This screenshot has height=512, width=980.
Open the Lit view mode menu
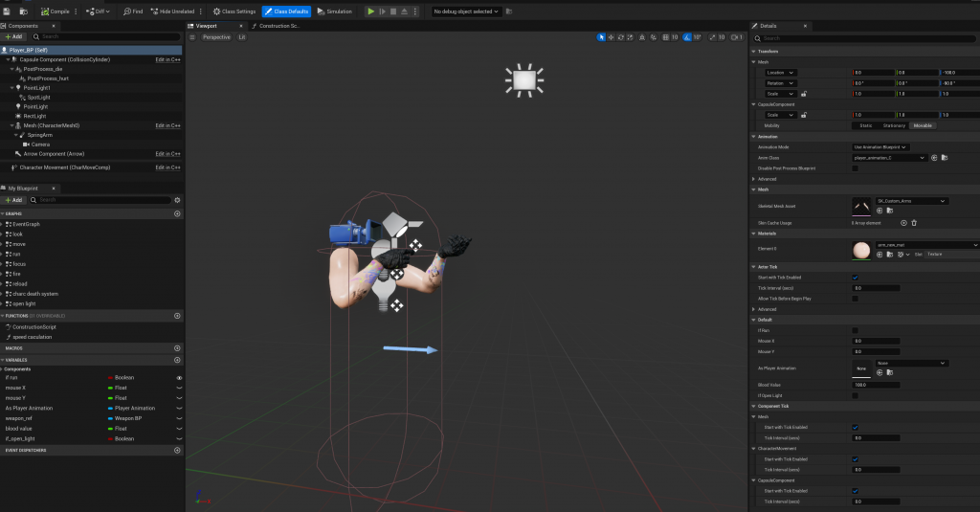[x=242, y=37]
